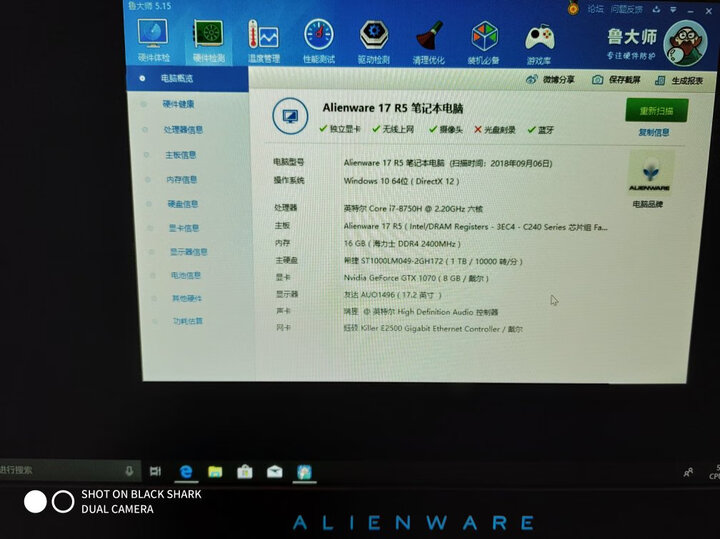The width and height of the screenshot is (720, 539).
Task: Open 温度管理 temperature management
Action: pos(264,42)
